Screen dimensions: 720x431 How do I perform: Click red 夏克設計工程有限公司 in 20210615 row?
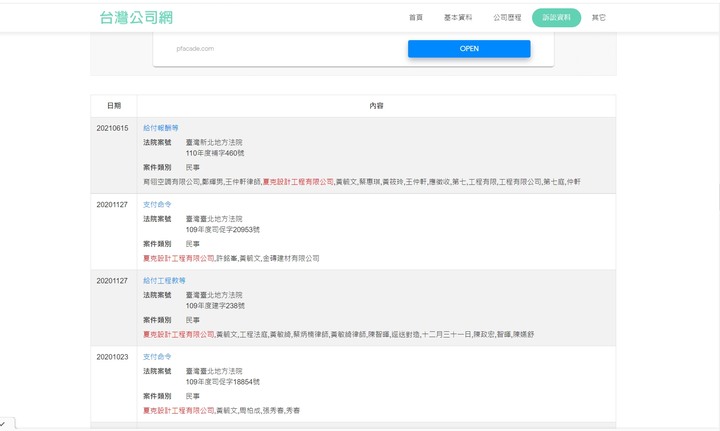coord(298,182)
